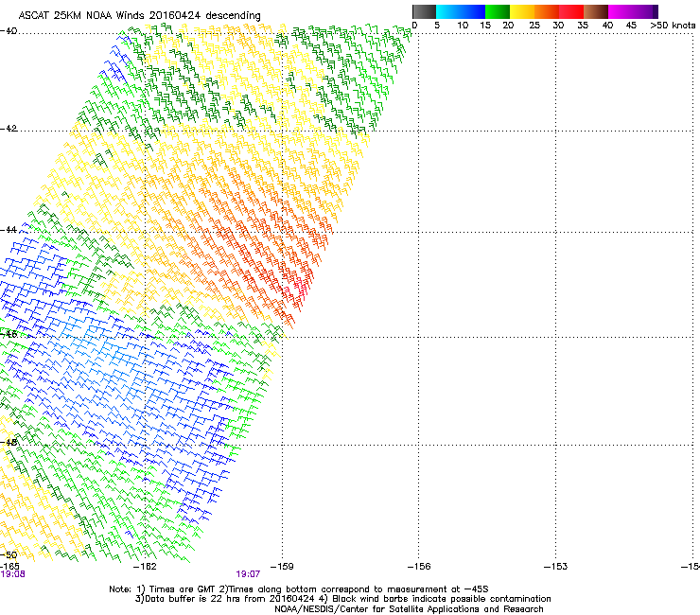Click the green 15-20 knots legend color
This screenshot has height=615, width=700.
coord(498,11)
